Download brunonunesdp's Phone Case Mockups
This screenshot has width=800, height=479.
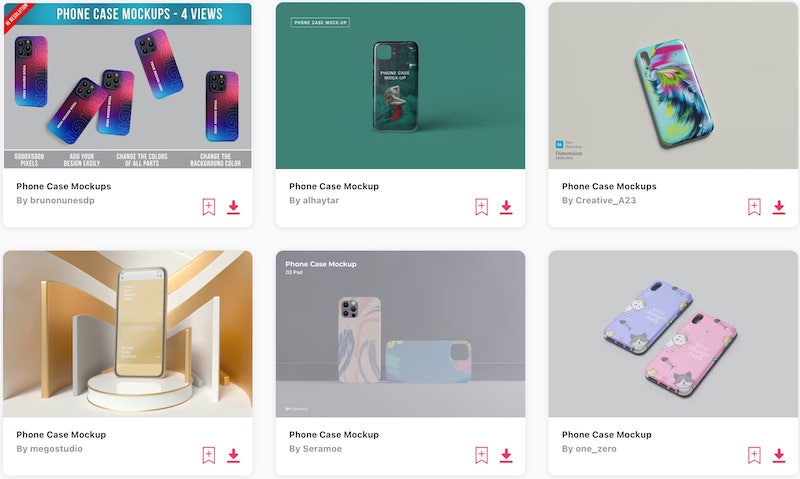coord(233,207)
